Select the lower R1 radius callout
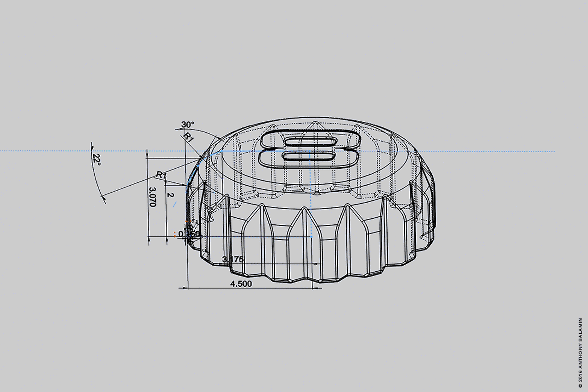Image resolution: width=588 pixels, height=392 pixels. click(160, 175)
